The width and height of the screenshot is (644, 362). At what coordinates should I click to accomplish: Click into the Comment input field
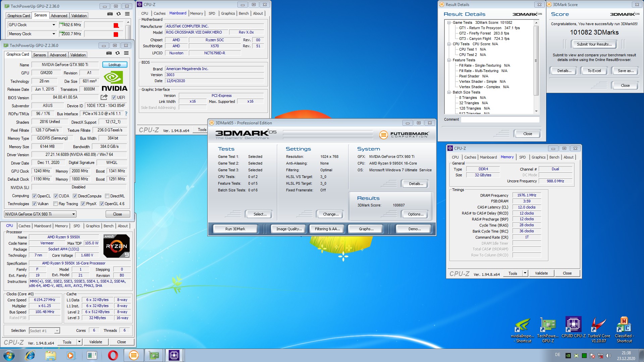(x=500, y=120)
